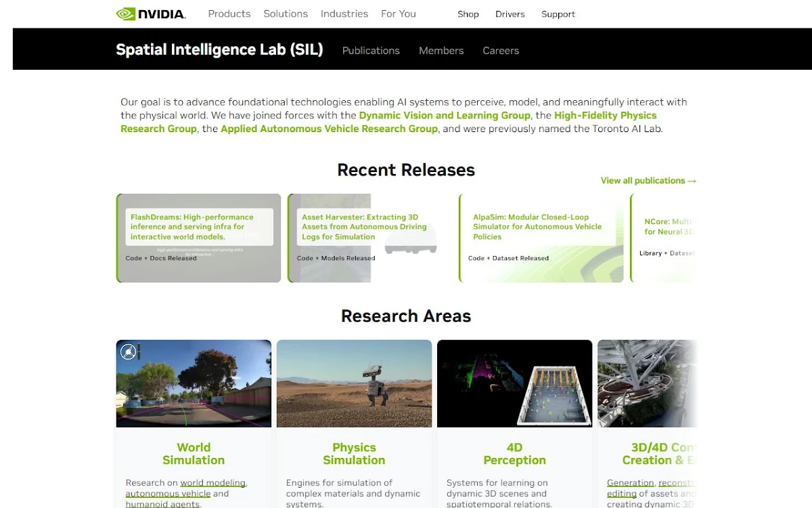Click the 3D/4D Content Creation image

click(648, 383)
